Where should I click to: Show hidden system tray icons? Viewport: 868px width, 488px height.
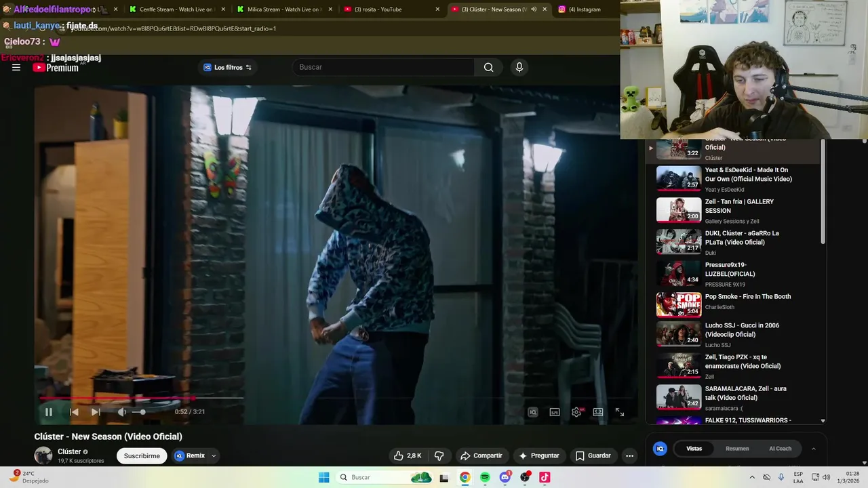click(x=752, y=477)
